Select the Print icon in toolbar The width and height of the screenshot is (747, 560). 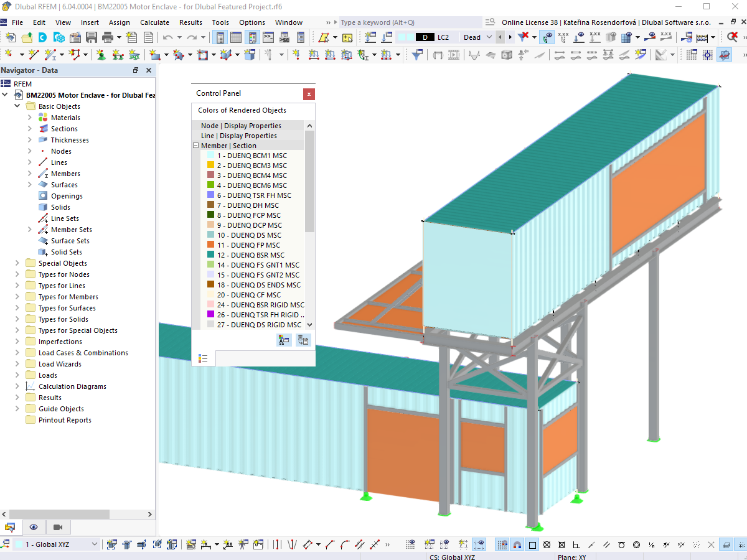(x=106, y=37)
